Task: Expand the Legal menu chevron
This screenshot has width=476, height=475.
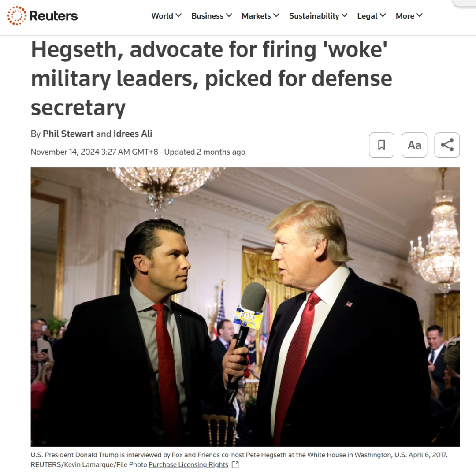Action: (383, 15)
